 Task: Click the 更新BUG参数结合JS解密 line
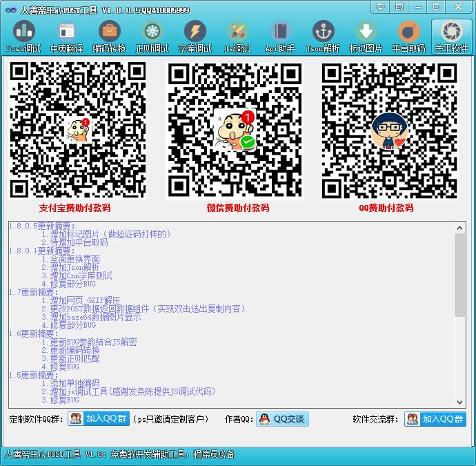point(89,342)
